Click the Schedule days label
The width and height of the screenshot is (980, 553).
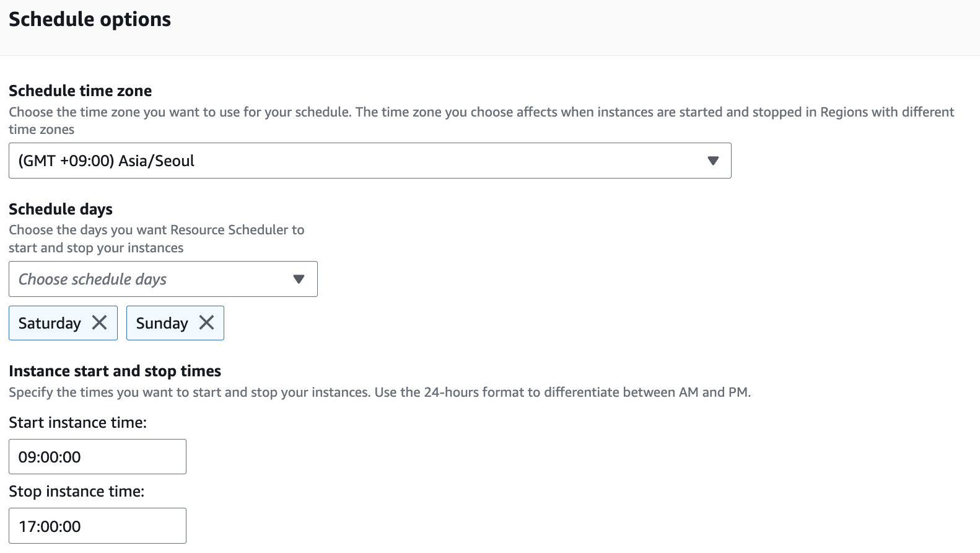(x=61, y=209)
